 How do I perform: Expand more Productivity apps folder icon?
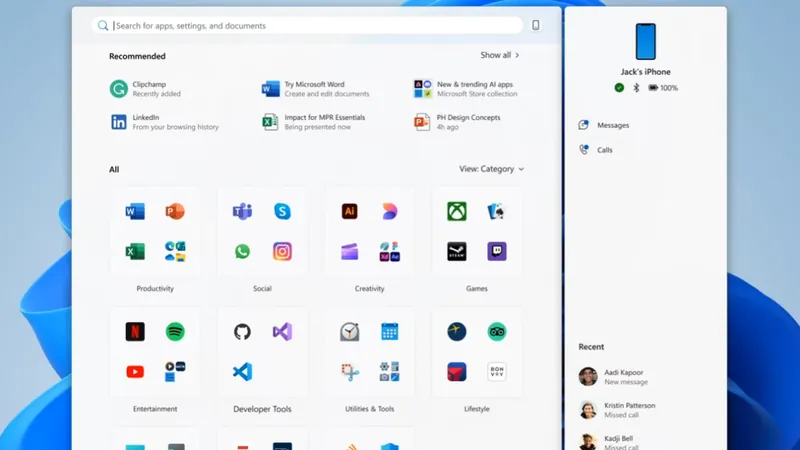tap(175, 252)
